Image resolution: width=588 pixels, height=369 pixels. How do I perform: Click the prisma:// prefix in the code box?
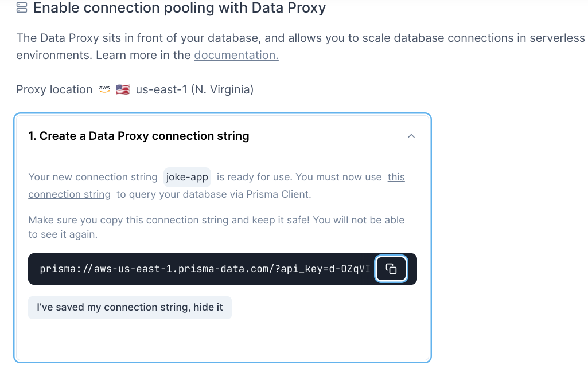click(61, 269)
